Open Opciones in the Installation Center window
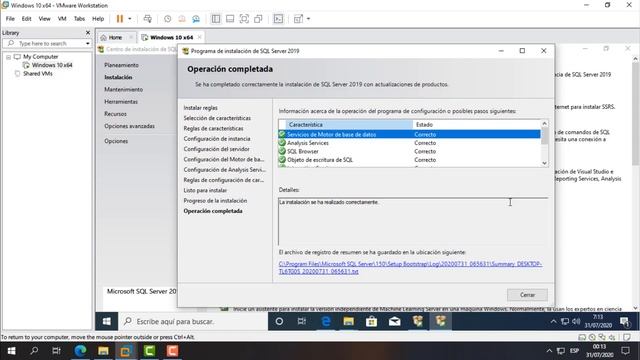The width and height of the screenshot is (640, 360). (x=116, y=141)
